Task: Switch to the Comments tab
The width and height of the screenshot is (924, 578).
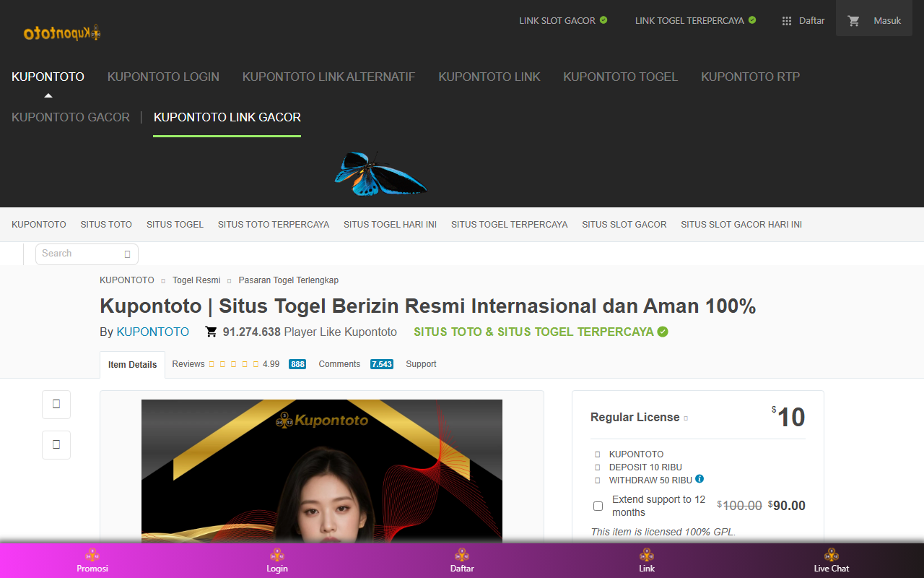Action: tap(339, 364)
